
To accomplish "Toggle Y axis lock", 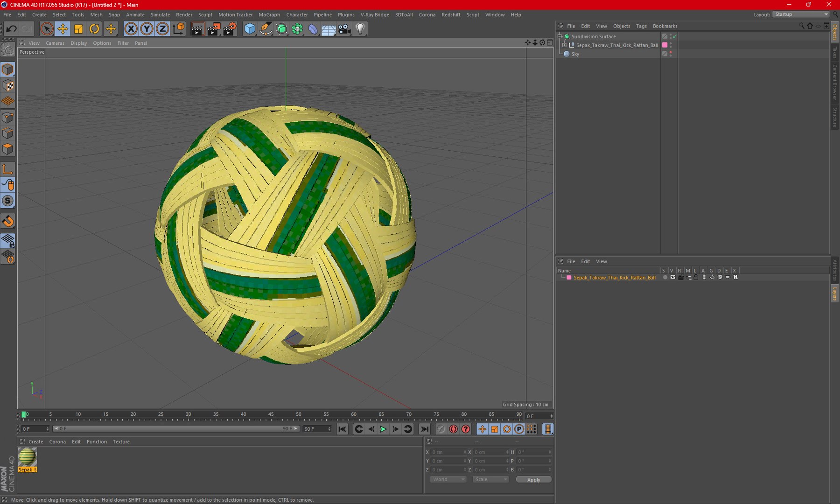I will pyautogui.click(x=147, y=29).
